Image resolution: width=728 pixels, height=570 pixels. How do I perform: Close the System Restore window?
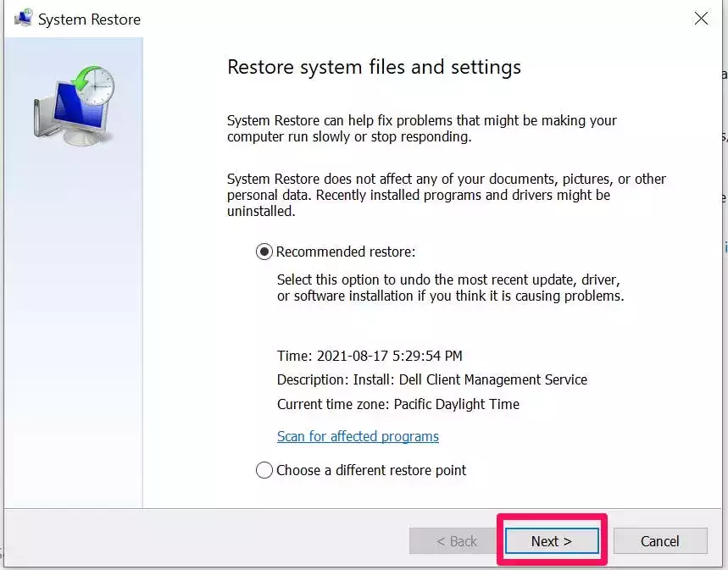pyautogui.click(x=701, y=19)
